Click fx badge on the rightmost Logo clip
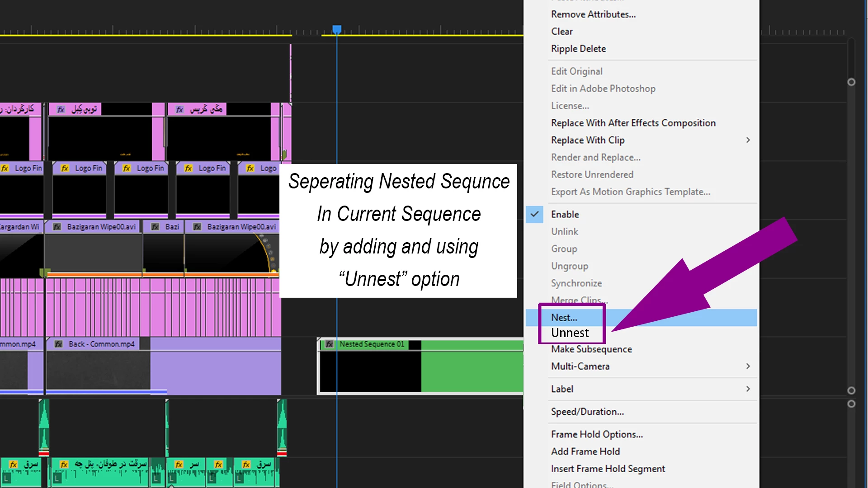This screenshot has width=868, height=488. [250, 168]
